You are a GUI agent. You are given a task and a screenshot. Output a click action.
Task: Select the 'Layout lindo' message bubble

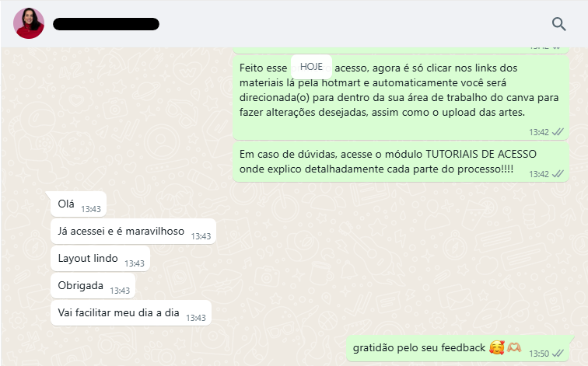[x=100, y=259]
